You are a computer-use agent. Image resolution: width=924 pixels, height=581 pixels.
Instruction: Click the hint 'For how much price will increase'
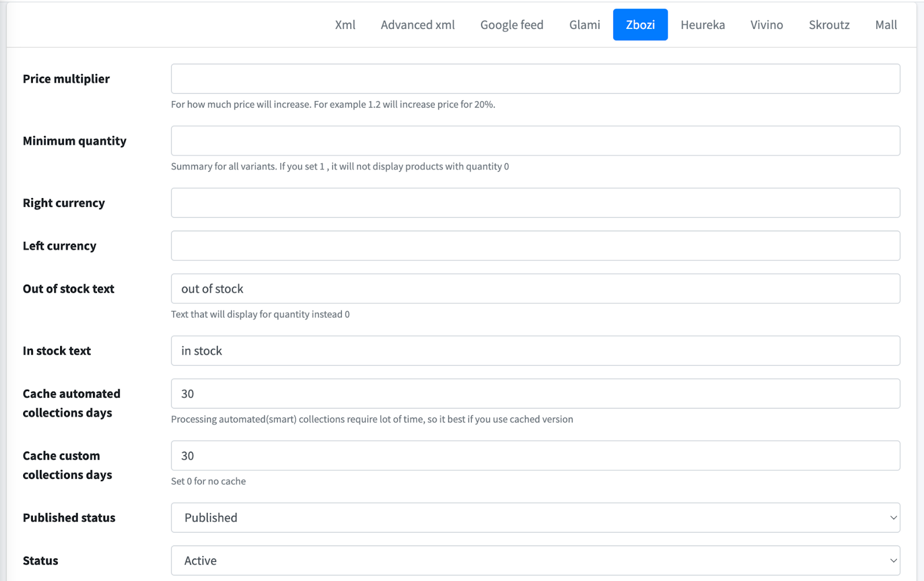[x=333, y=105]
